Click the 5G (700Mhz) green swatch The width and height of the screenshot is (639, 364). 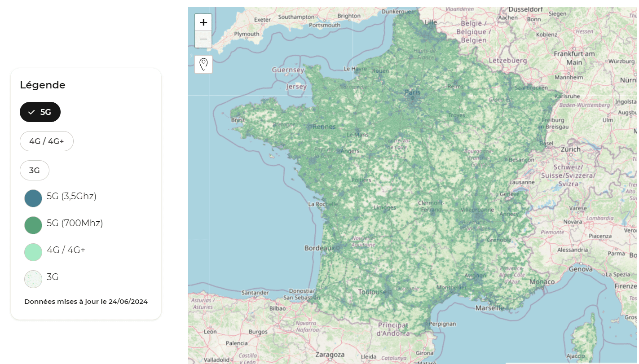coord(33,225)
